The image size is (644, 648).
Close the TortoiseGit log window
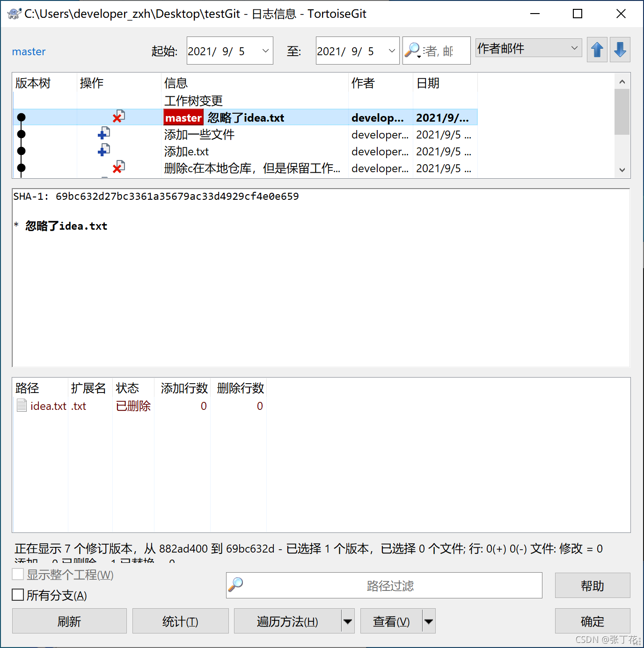point(621,14)
